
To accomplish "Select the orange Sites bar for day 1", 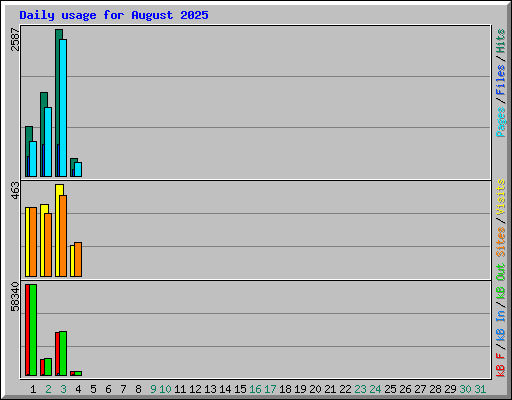I will pyautogui.click(x=33, y=242).
